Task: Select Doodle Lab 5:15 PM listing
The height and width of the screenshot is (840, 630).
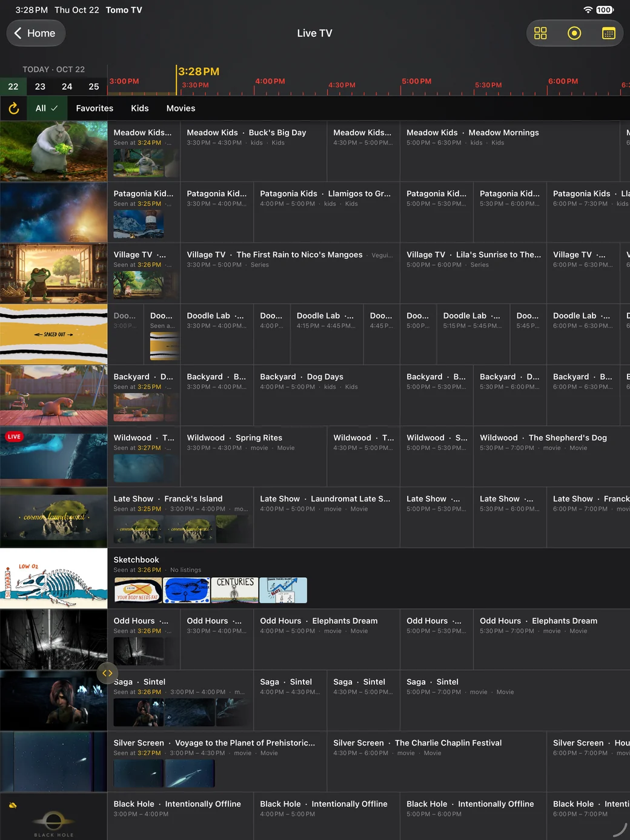Action: coord(474,335)
